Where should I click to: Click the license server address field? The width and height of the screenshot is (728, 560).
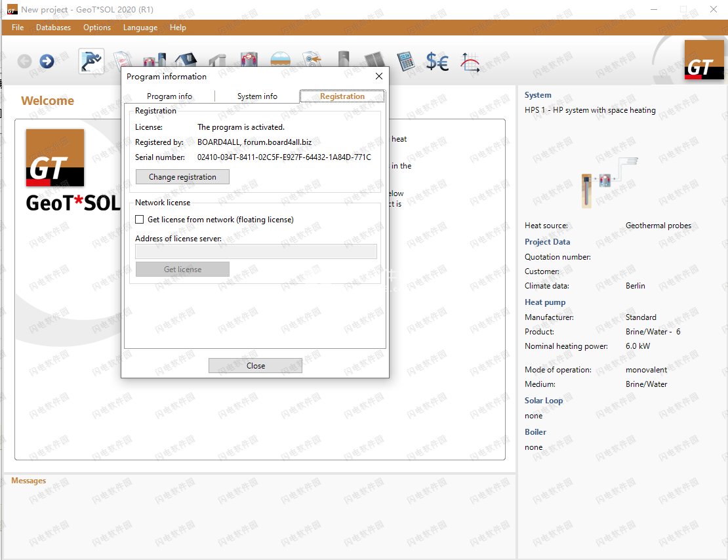tap(256, 252)
